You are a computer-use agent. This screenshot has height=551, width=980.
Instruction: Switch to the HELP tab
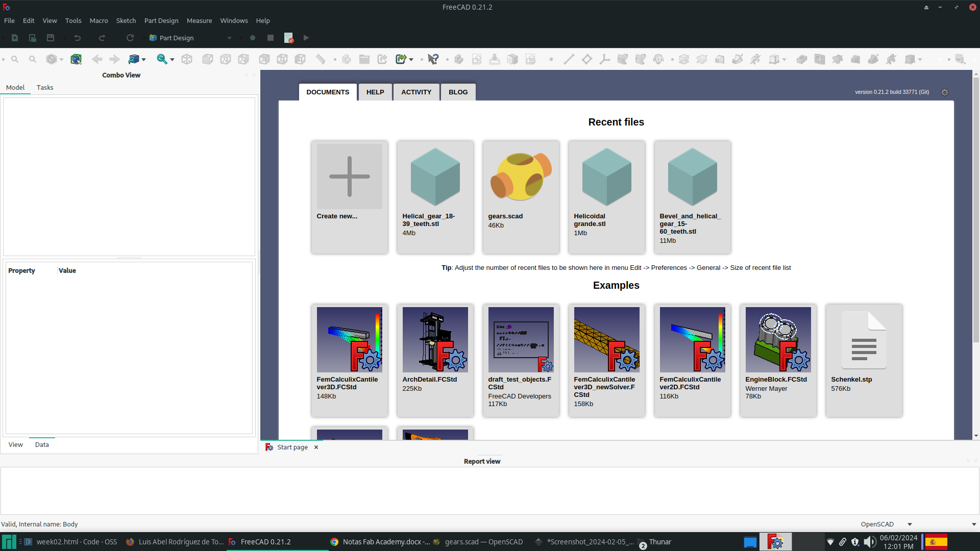click(375, 92)
